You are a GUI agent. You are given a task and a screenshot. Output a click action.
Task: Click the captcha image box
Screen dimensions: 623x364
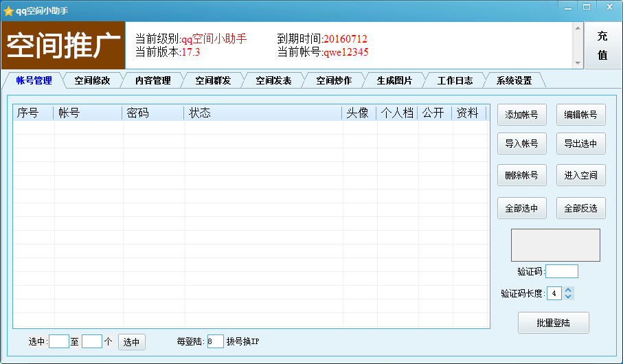pos(556,244)
